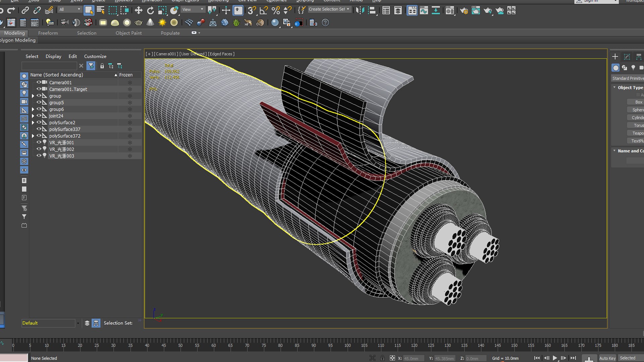Toggle visibility of Camera001
Image resolution: width=644 pixels, height=362 pixels.
pyautogui.click(x=39, y=82)
